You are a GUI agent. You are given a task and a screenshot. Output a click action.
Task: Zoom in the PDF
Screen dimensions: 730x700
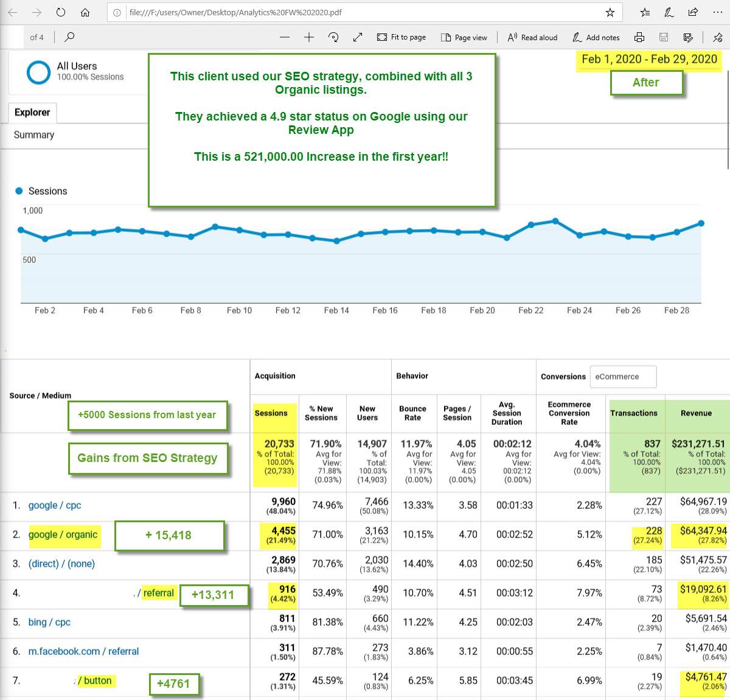[309, 37]
